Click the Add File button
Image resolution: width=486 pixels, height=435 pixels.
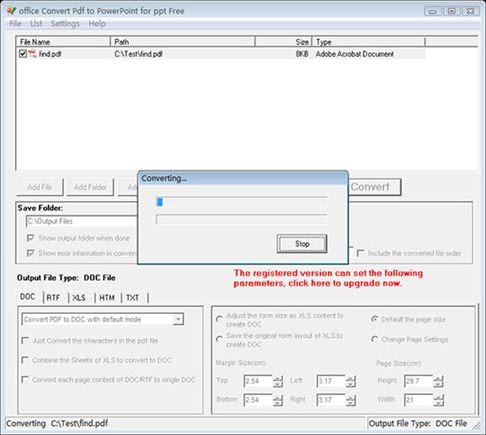[x=40, y=187]
